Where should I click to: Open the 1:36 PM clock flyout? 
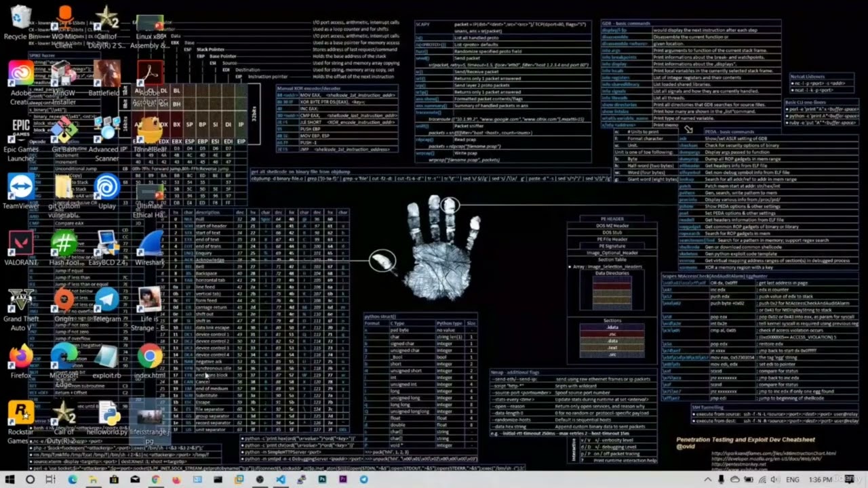[820, 479]
